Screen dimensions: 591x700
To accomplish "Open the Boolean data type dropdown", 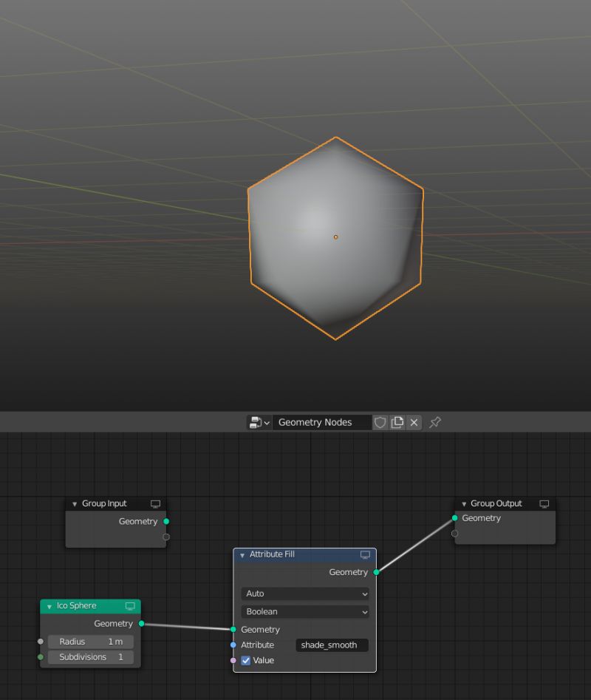I will pos(304,612).
